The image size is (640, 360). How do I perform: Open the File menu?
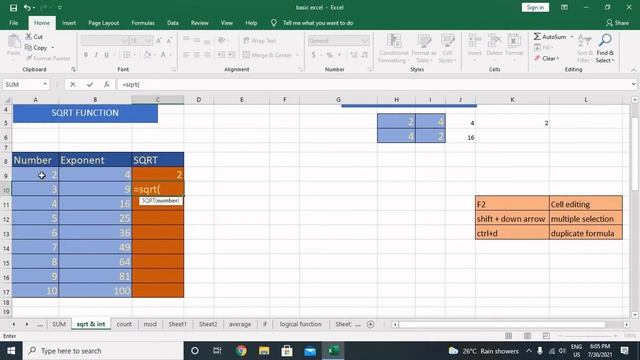tap(13, 23)
